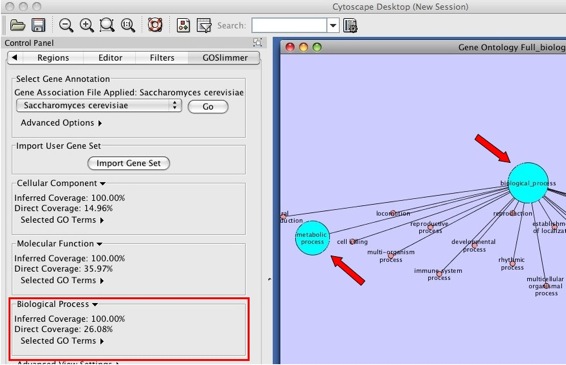Select the locomotion node

pyautogui.click(x=393, y=213)
